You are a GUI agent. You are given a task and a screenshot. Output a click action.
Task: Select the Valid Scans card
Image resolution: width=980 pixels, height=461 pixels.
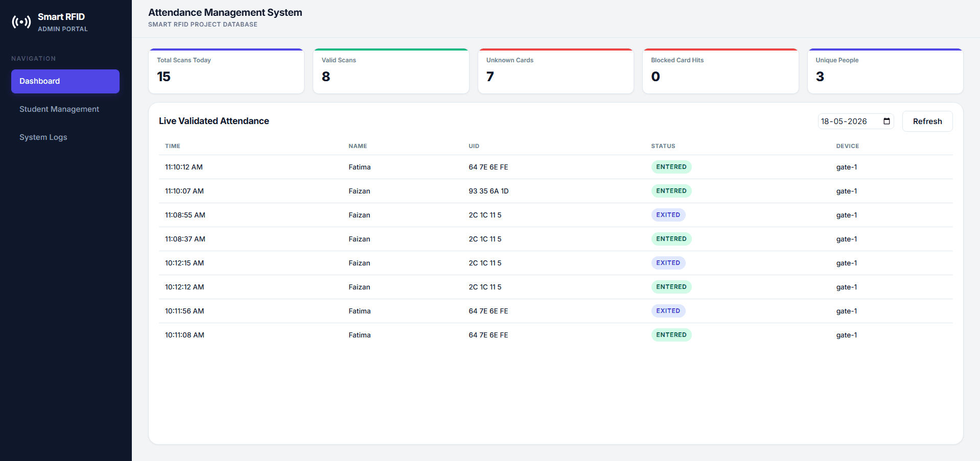[391, 71]
